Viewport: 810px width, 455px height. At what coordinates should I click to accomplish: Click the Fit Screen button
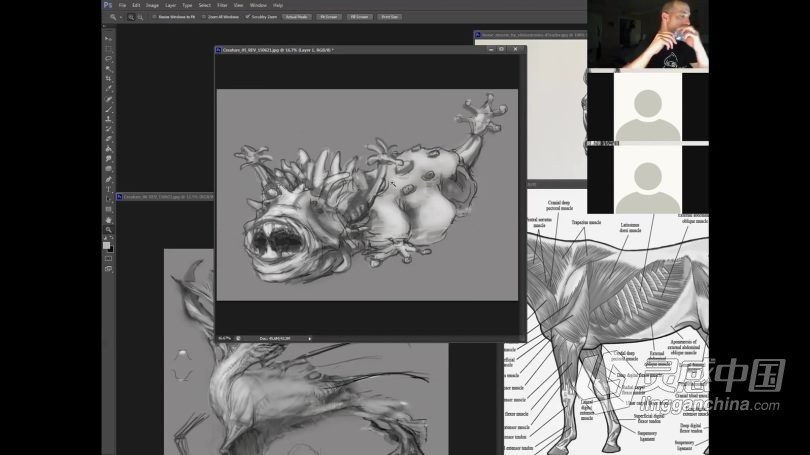pyautogui.click(x=329, y=17)
